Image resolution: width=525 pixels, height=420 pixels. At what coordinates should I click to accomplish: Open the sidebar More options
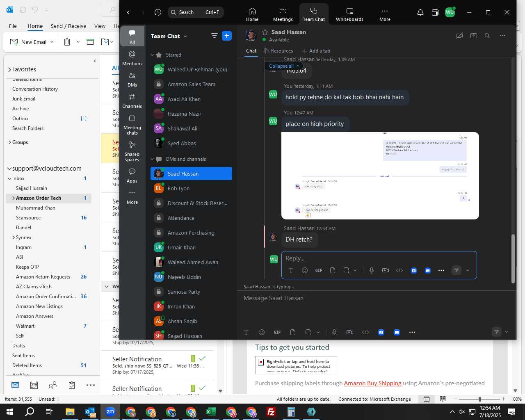click(132, 197)
